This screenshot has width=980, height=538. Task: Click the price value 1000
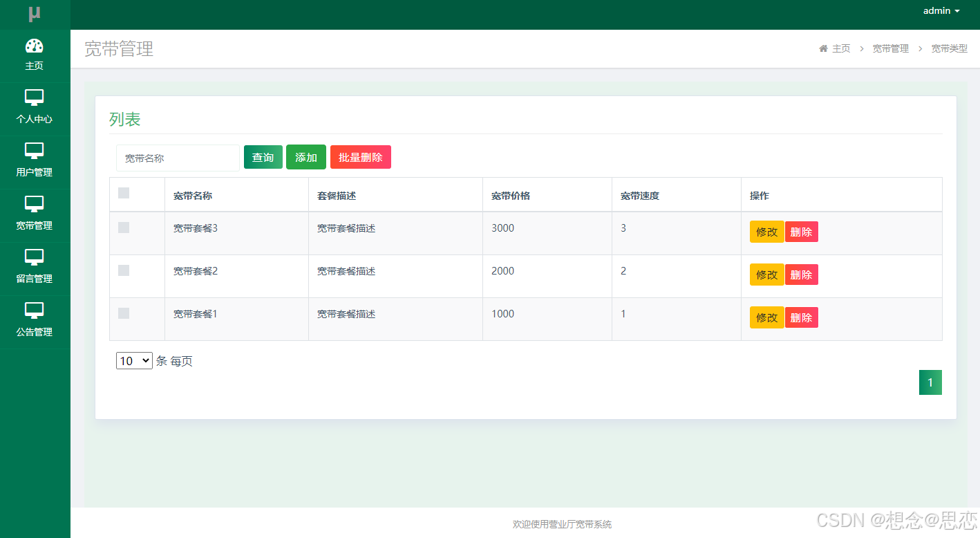[503, 314]
